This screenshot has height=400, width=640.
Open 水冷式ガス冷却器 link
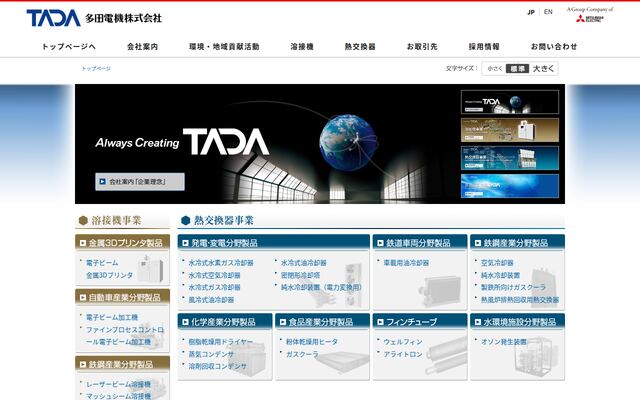click(214, 287)
